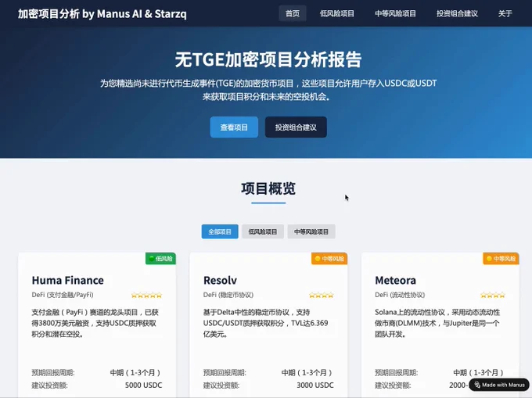532x398 pixels.
Task: Open the Meteora card title
Action: [x=395, y=281]
